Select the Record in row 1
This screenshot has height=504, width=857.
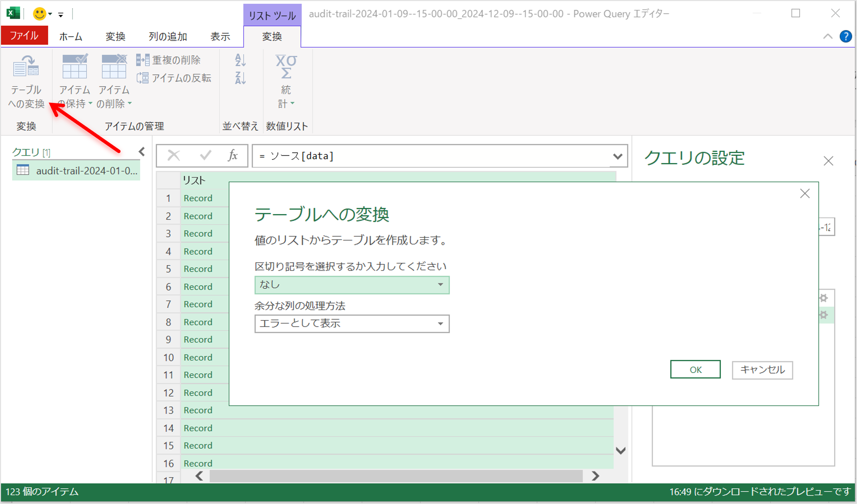[198, 198]
